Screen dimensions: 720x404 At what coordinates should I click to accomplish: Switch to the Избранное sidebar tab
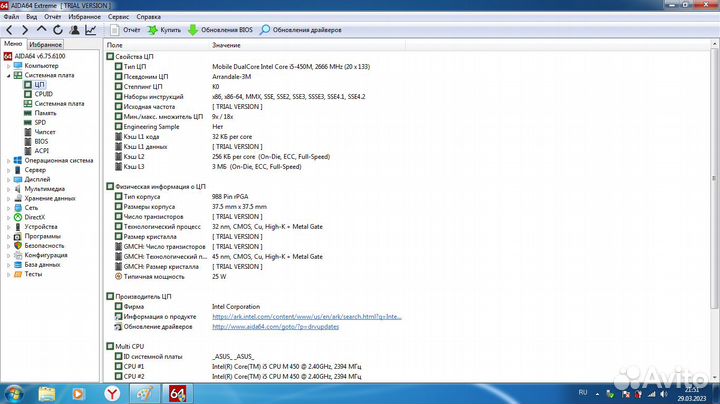point(45,45)
